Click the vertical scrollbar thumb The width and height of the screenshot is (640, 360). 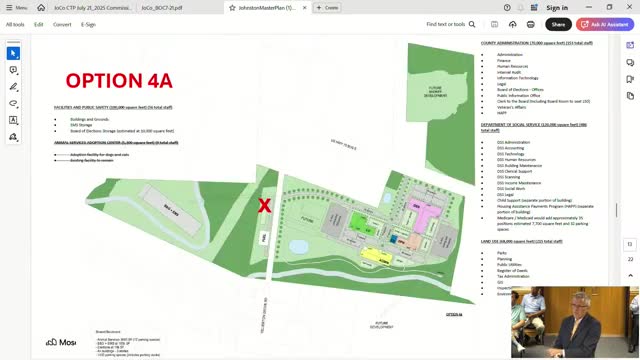616,210
